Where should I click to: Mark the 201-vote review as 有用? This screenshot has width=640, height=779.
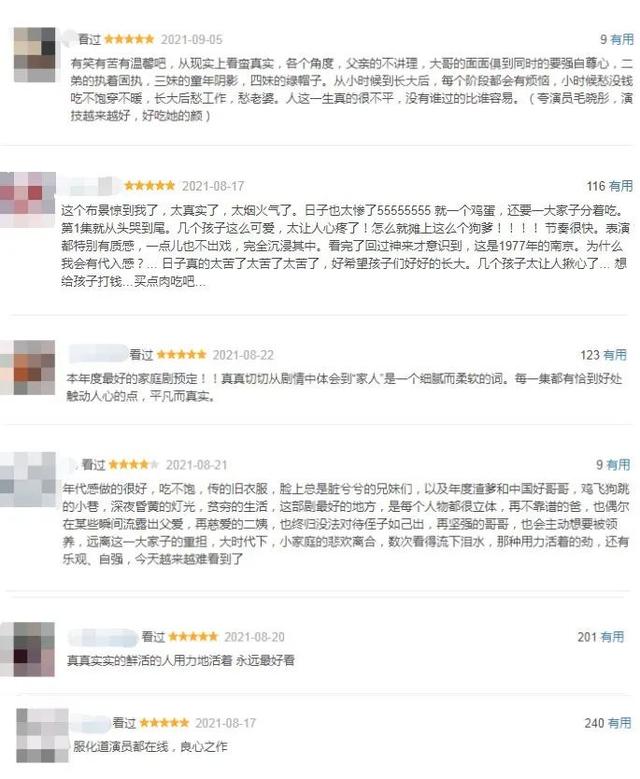coord(612,636)
